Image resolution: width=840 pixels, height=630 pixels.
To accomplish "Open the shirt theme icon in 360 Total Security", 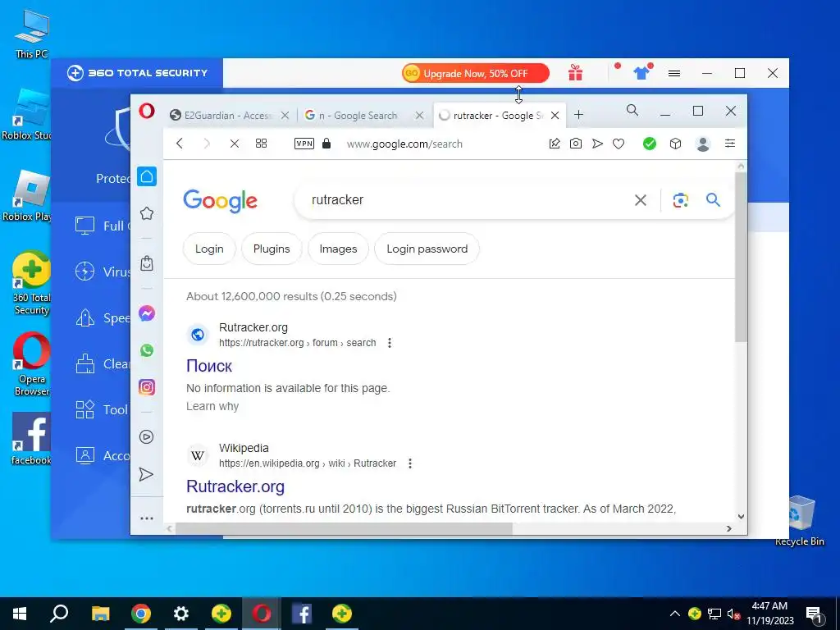I will tap(641, 73).
